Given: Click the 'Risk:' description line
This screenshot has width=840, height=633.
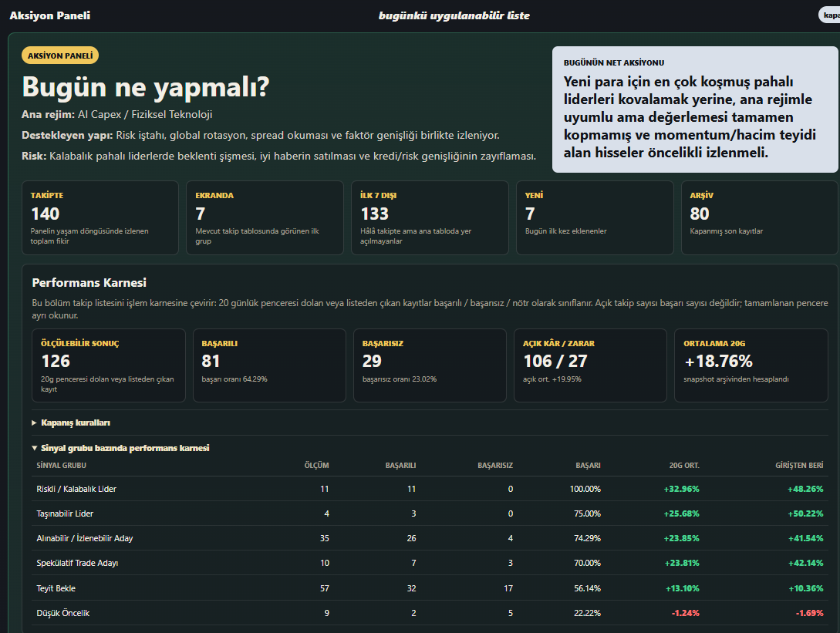Looking at the screenshot, I should 279,156.
